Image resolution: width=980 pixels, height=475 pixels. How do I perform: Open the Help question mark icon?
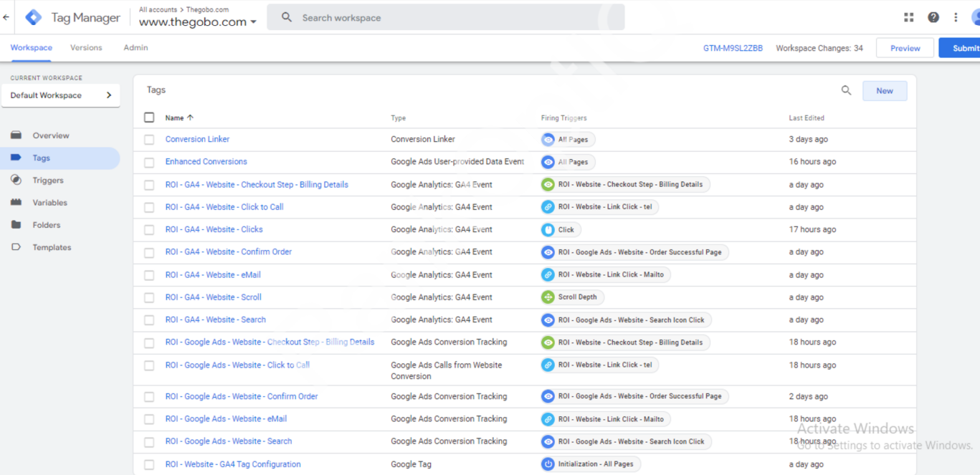[x=933, y=17]
